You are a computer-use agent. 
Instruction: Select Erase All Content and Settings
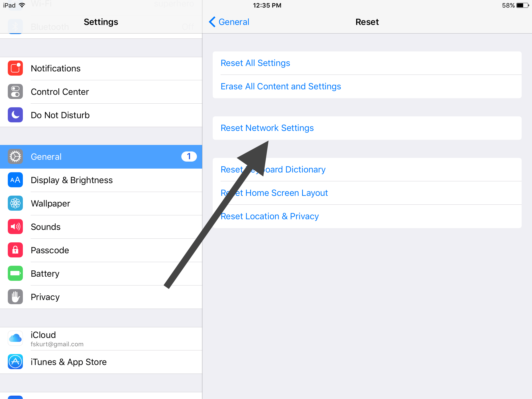(281, 86)
